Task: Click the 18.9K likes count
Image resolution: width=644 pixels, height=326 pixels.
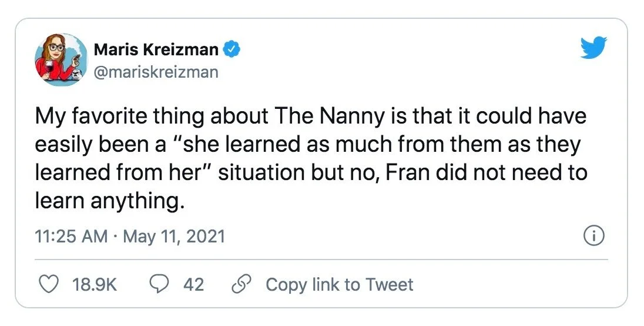Action: (95, 285)
